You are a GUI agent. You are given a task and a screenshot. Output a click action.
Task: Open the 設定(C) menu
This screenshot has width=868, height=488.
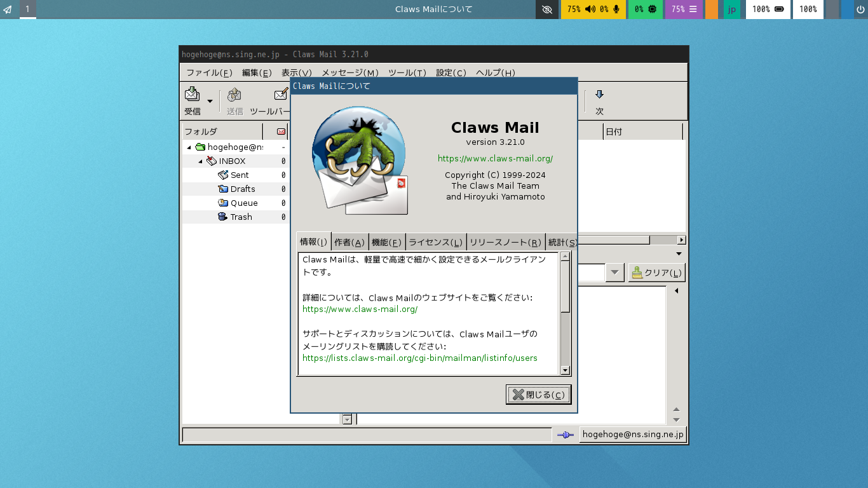pyautogui.click(x=451, y=72)
